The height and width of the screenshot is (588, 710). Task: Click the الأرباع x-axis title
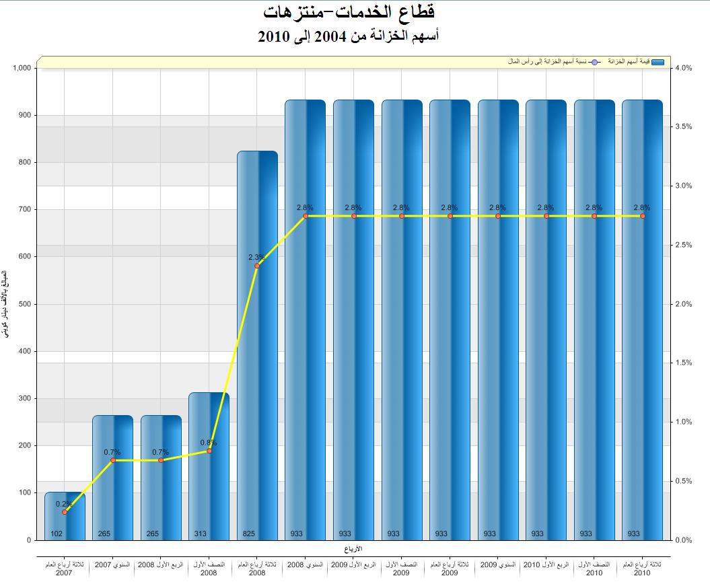353,548
